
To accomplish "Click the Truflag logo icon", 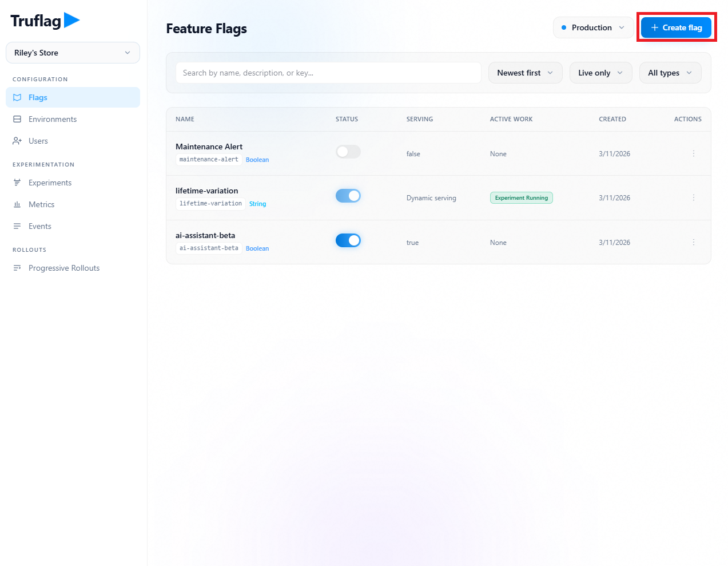I will coord(71,21).
